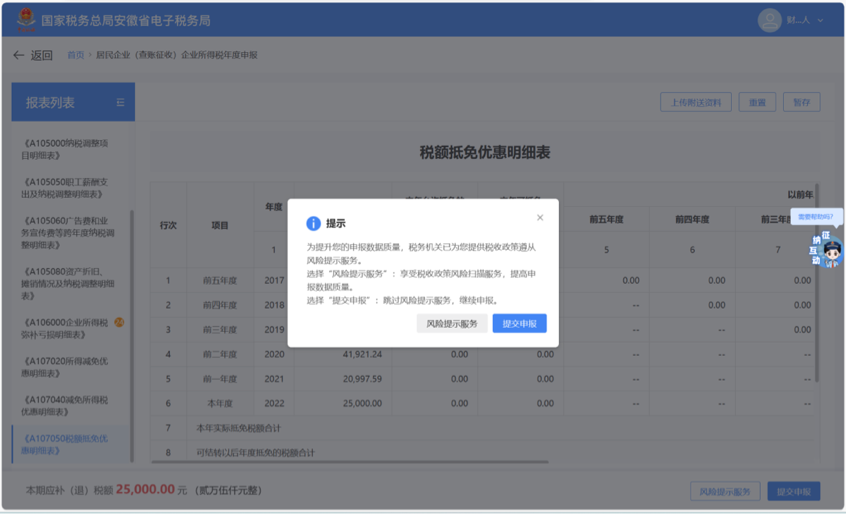Image resolution: width=846 pixels, height=514 pixels.
Task: Click 居民企业企业所得税年度申报 breadcrumb text
Action: coord(176,55)
